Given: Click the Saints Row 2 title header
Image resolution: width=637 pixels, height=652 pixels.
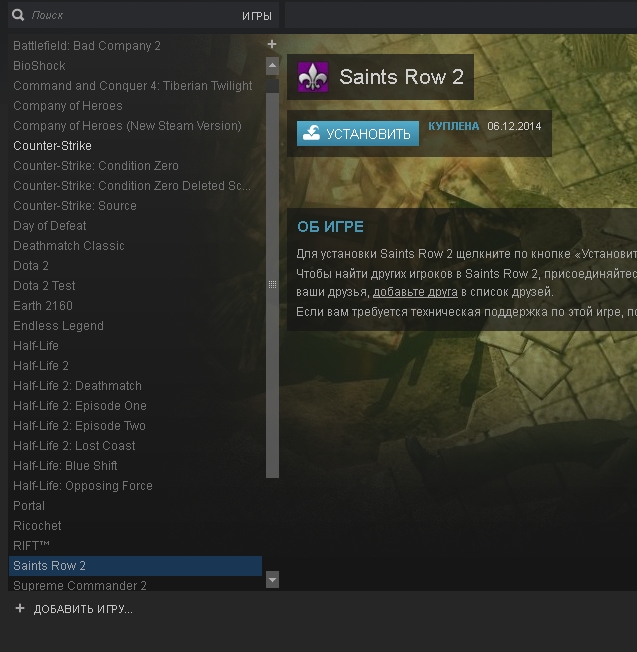Looking at the screenshot, I should pyautogui.click(x=401, y=77).
